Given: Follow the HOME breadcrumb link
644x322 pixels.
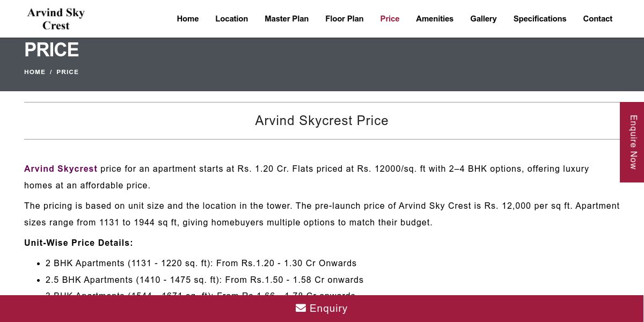Looking at the screenshot, I should tap(35, 72).
